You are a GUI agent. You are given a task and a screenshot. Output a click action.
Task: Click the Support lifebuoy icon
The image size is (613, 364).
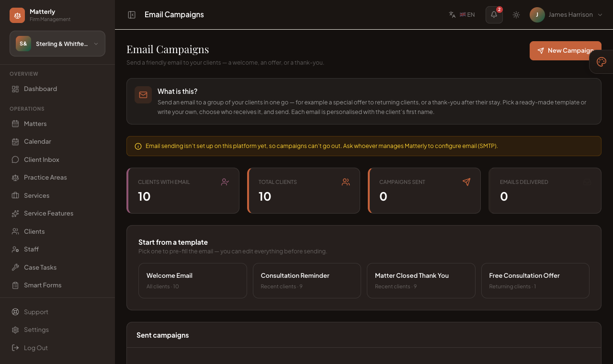pyautogui.click(x=15, y=312)
